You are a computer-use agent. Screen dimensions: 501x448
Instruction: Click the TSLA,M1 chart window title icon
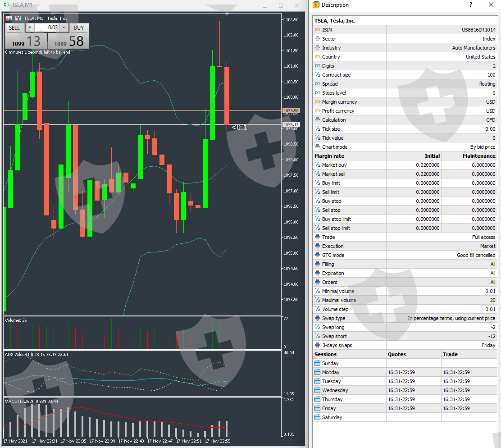click(6, 5)
